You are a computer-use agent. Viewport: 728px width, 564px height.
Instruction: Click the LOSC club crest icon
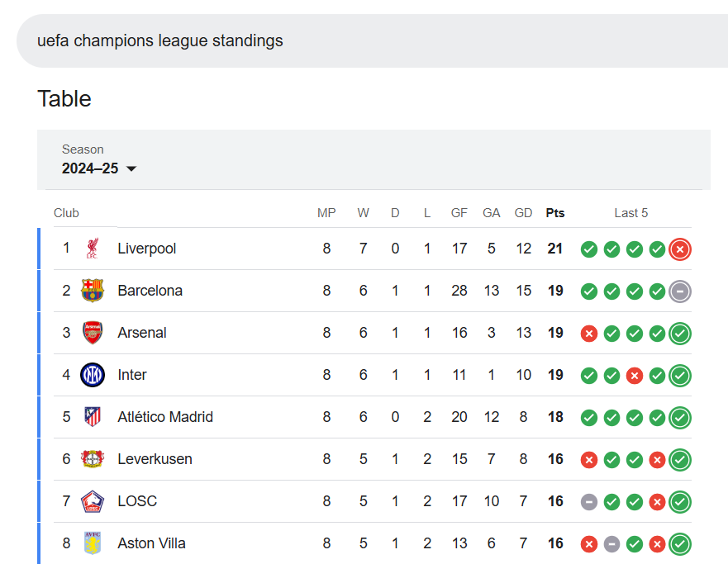point(93,501)
